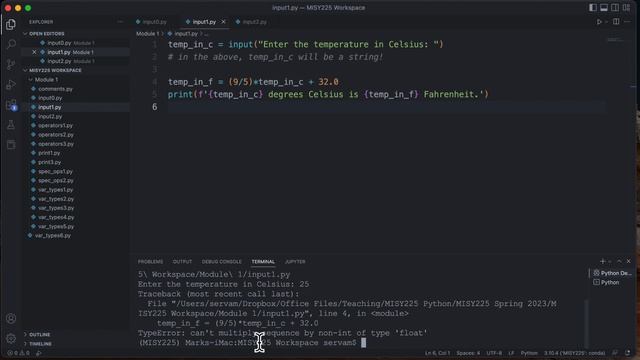Open Explorer views and more actions ellipsis
The image size is (640, 360).
pos(120,22)
